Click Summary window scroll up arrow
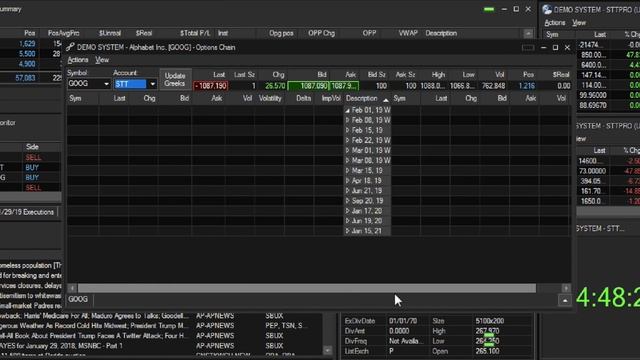The width and height of the screenshot is (640, 360). pos(528,33)
